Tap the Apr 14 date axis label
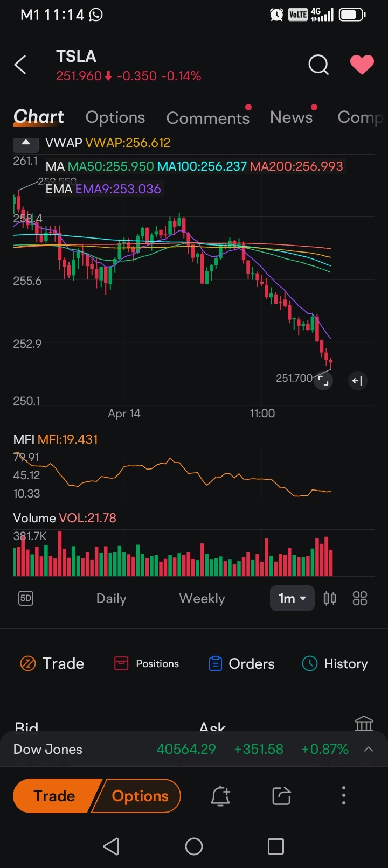Viewport: 388px width, 868px height. tap(124, 414)
